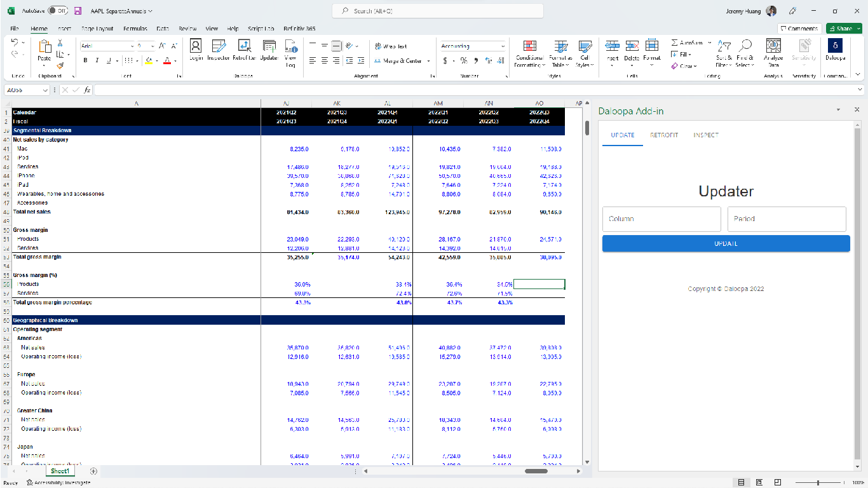Expand the Merge & Center dropdown arrow

(428, 61)
